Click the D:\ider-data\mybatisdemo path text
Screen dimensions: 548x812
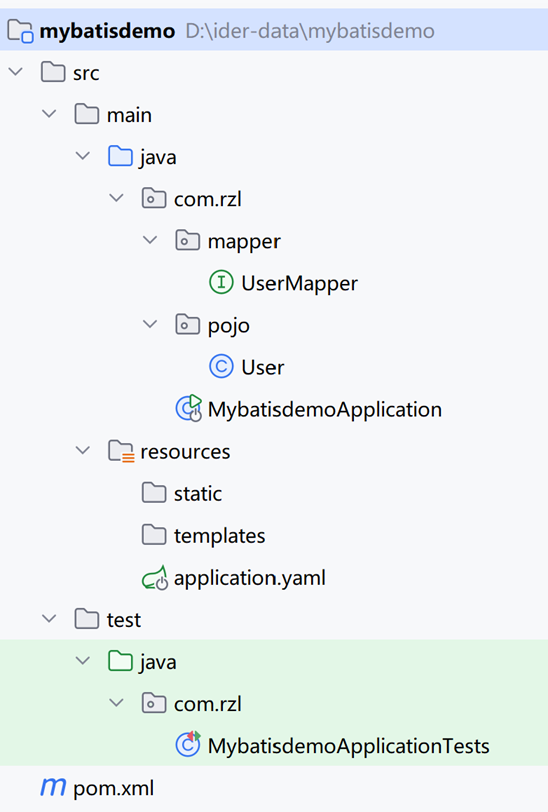tap(310, 32)
